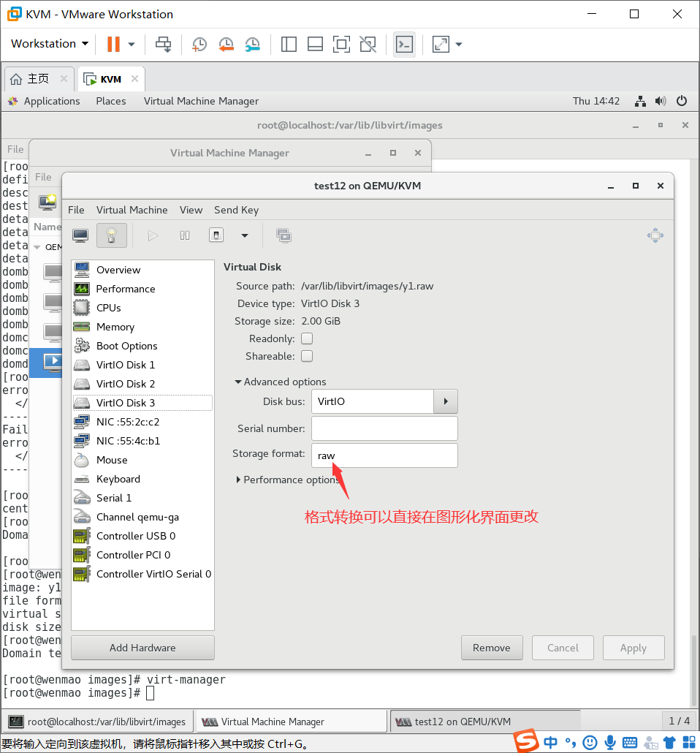The width and height of the screenshot is (700, 753).
Task: Open Send Key menu
Action: pyautogui.click(x=236, y=210)
